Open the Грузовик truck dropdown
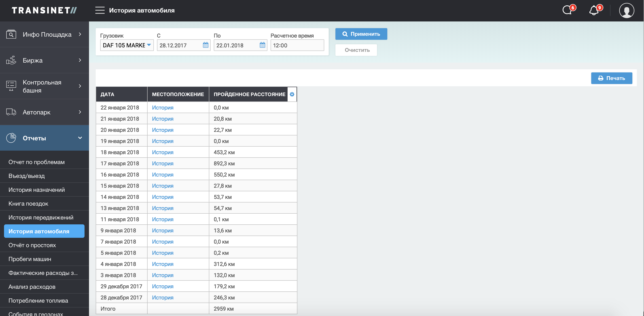The height and width of the screenshot is (316, 644). pos(127,45)
